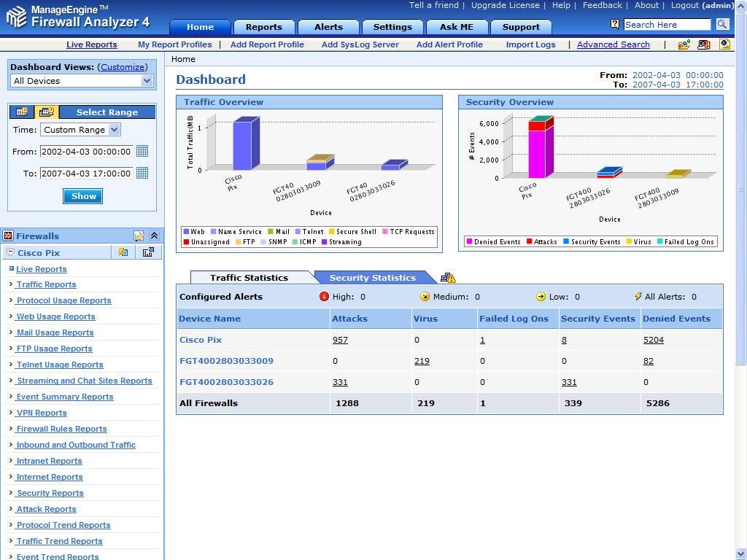Click the Denied Events magenta legend swatch
The image size is (747, 560).
tap(469, 241)
